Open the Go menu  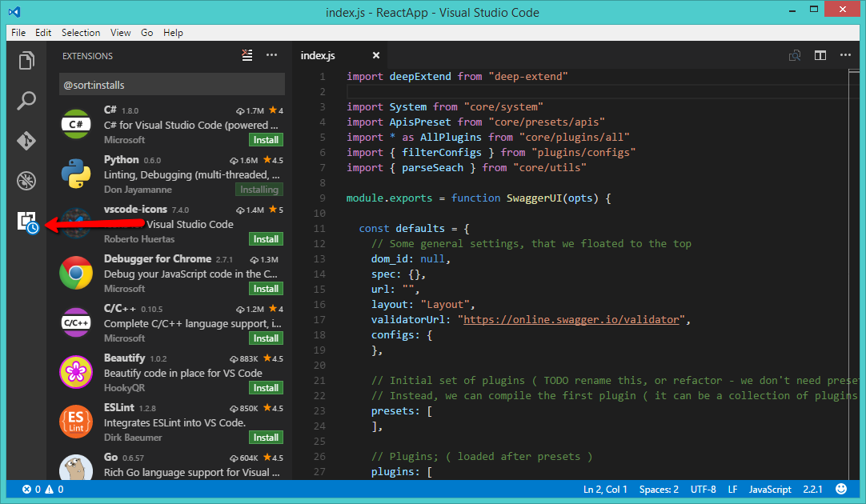[147, 33]
